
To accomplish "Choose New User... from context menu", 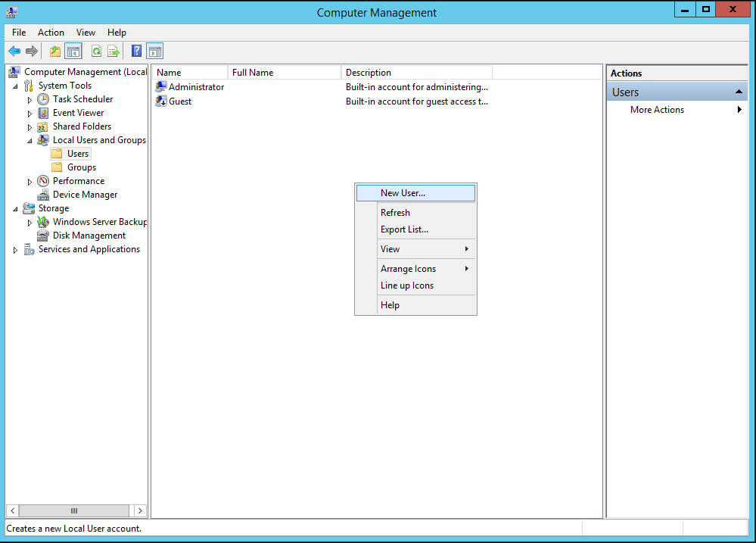I will [x=415, y=193].
